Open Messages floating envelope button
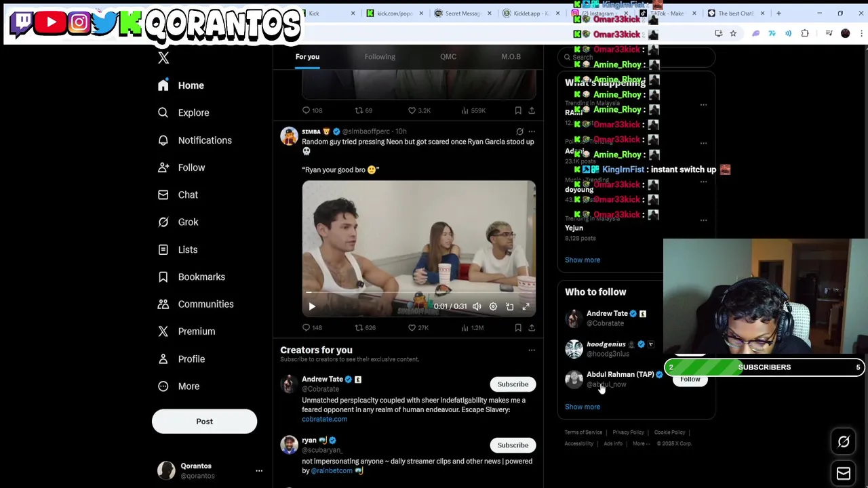Image resolution: width=868 pixels, height=488 pixels. tap(844, 473)
